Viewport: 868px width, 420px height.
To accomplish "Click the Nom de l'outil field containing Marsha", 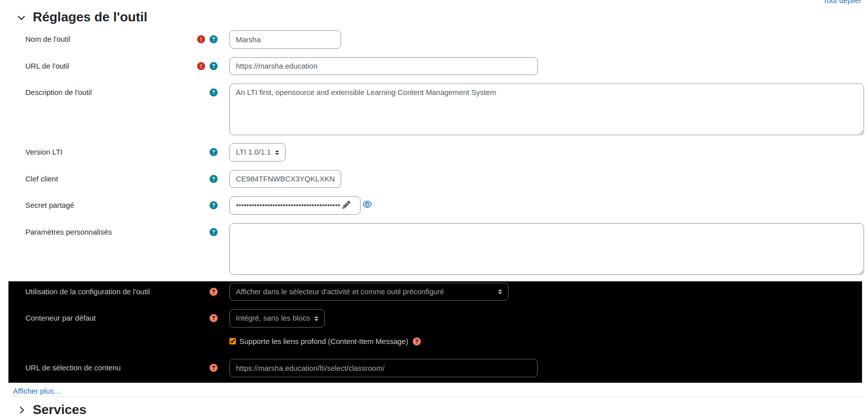I will click(285, 40).
